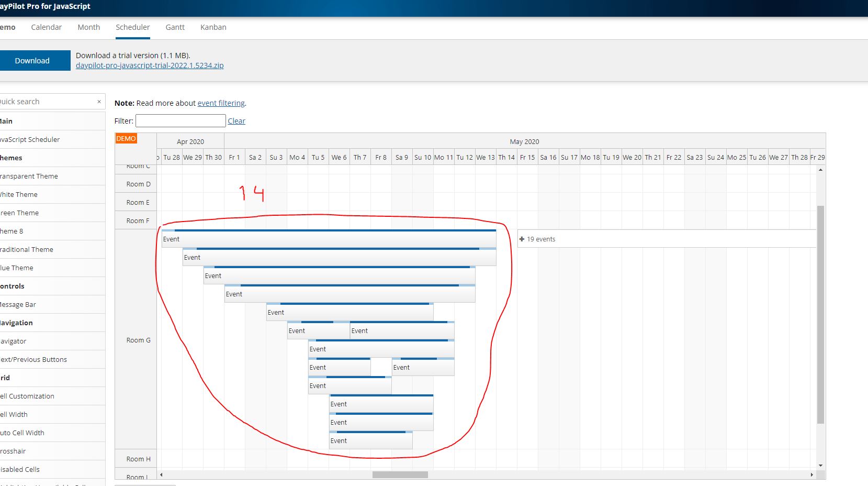The image size is (868, 486).
Task: Open Next/Previous Buttons sidebar item
Action: tap(52, 359)
